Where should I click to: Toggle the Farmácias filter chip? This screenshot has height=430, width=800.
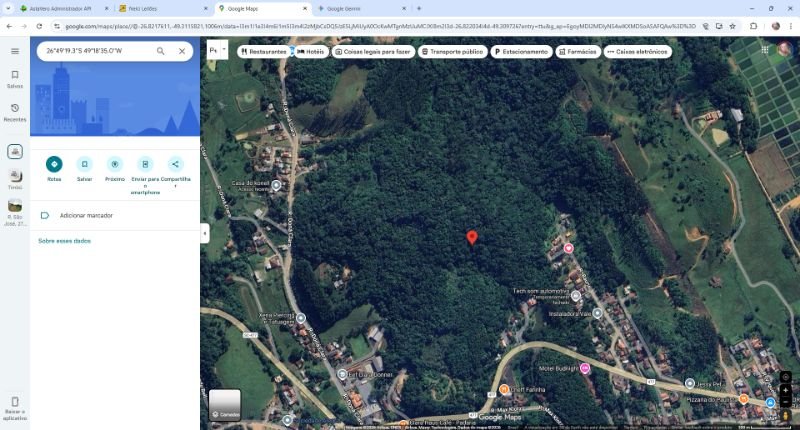click(578, 51)
